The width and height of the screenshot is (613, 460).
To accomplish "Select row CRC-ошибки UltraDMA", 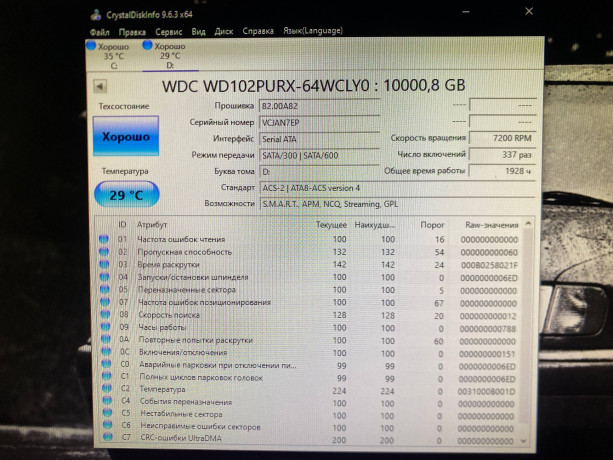I will click(311, 439).
